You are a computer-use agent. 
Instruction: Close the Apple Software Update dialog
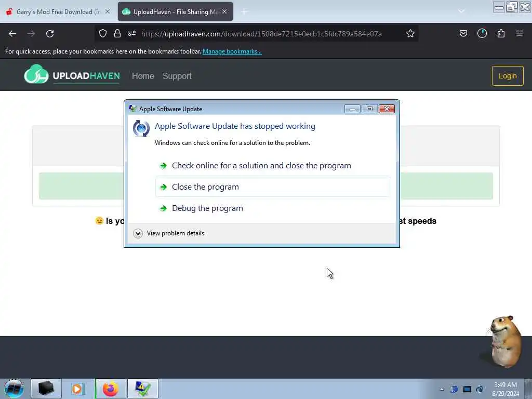point(387,109)
